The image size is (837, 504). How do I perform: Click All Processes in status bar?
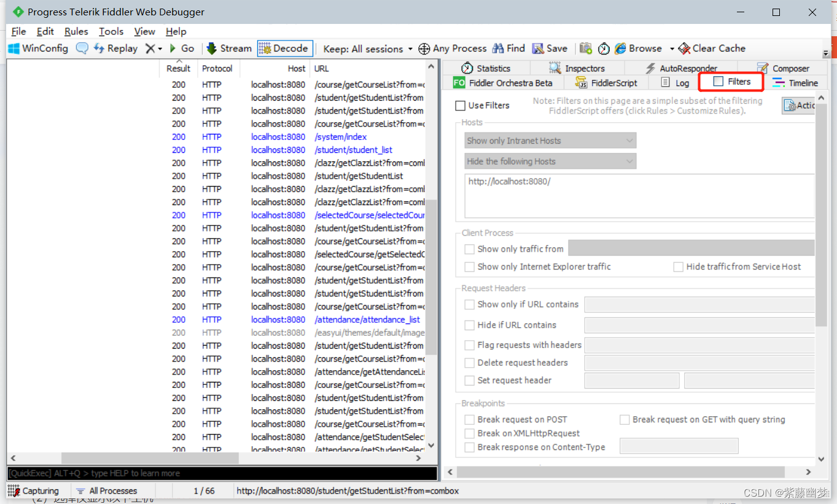point(106,491)
